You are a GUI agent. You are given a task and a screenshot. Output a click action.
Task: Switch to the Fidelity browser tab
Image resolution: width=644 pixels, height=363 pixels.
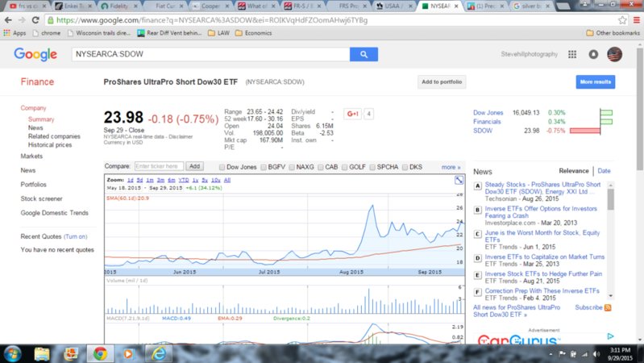118,6
